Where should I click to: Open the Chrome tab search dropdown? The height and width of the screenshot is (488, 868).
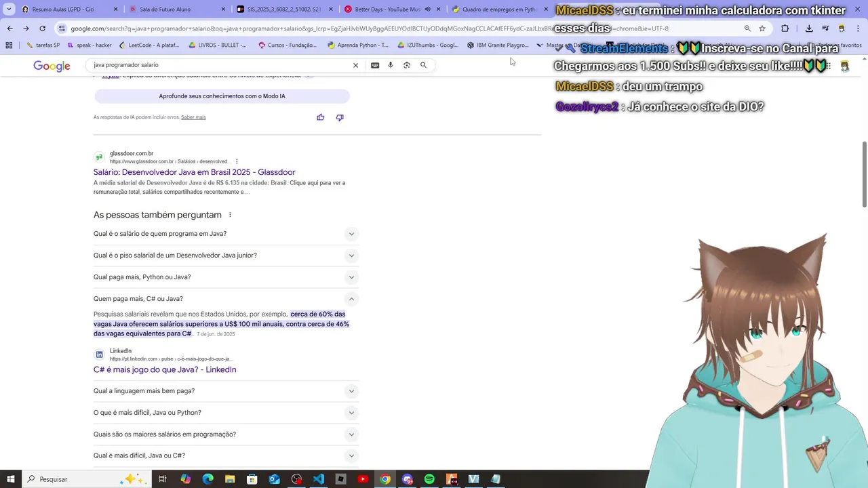[x=9, y=9]
